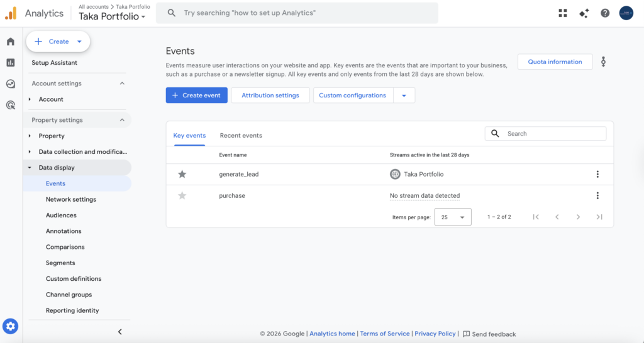
Task: Open the Taka Portfolio property selector
Action: pos(112,16)
